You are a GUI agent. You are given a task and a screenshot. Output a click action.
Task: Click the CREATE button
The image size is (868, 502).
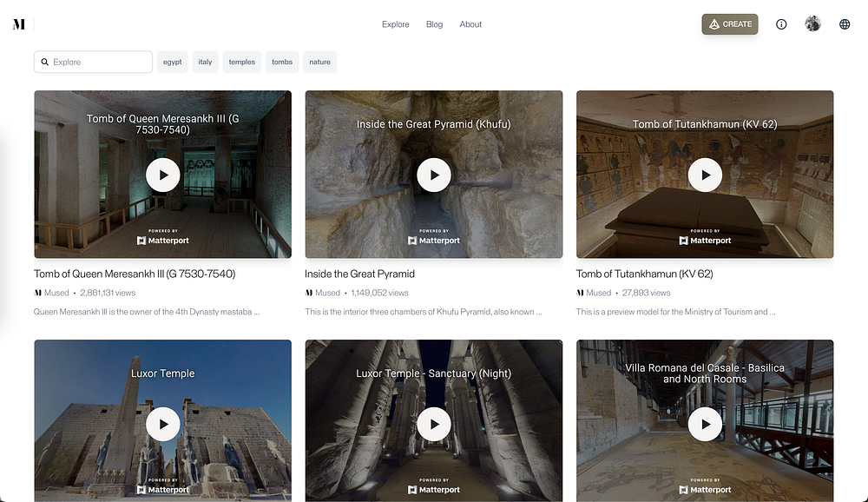tap(730, 23)
